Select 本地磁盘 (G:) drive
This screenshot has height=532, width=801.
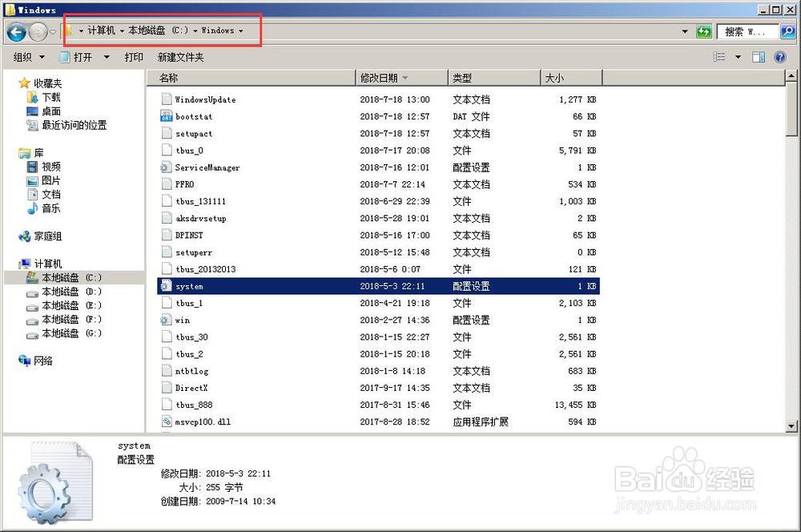pyautogui.click(x=64, y=333)
